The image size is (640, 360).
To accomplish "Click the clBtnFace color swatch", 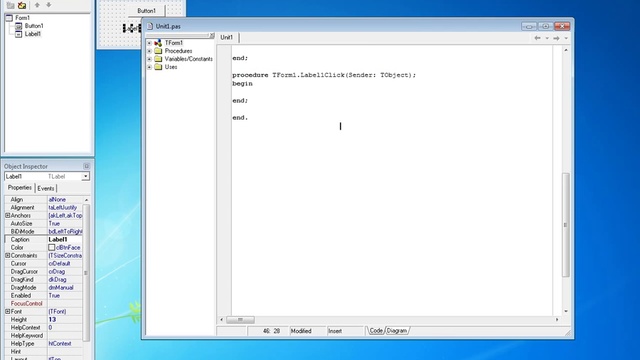I will click(51, 247).
